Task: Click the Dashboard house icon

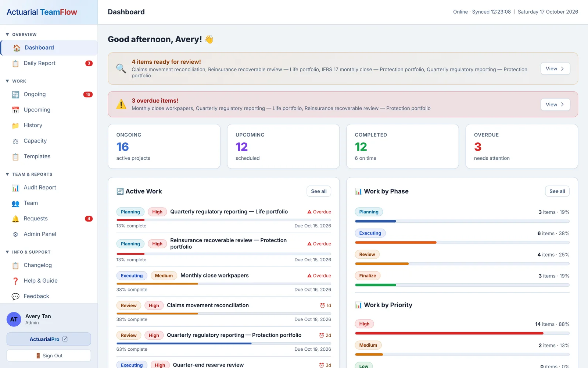Action: point(17,48)
